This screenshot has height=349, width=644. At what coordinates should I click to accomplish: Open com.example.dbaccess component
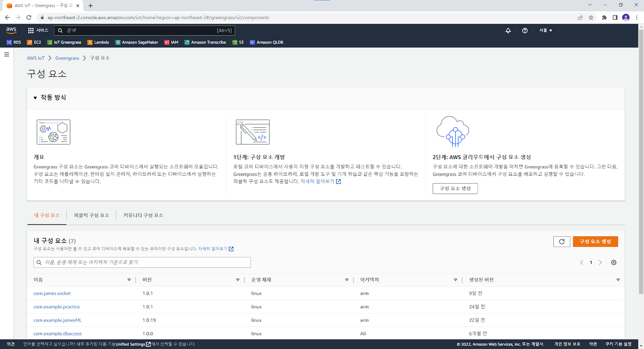58,334
